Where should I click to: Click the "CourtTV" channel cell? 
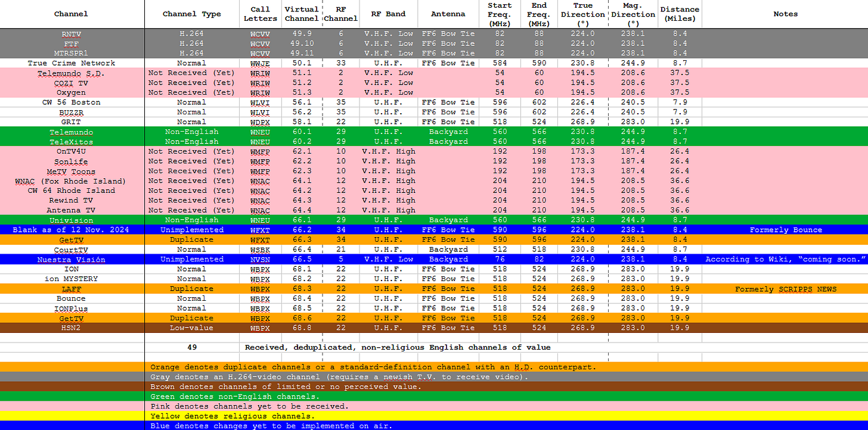[71, 250]
